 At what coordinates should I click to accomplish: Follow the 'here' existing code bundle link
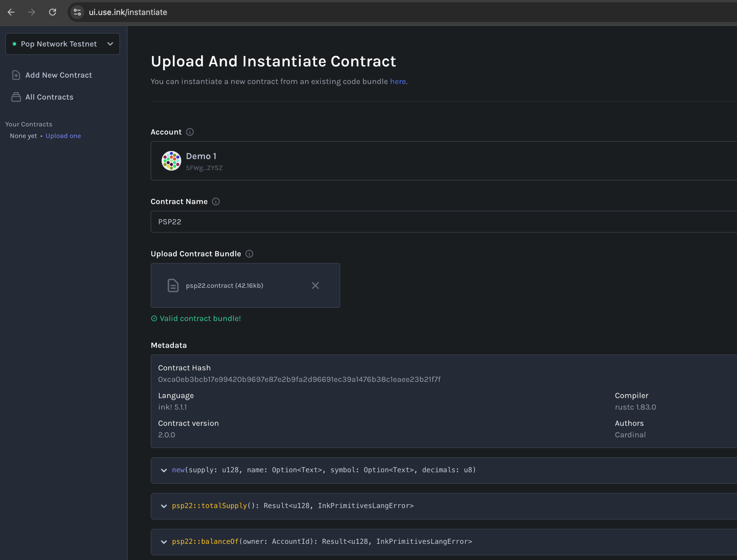pos(397,82)
